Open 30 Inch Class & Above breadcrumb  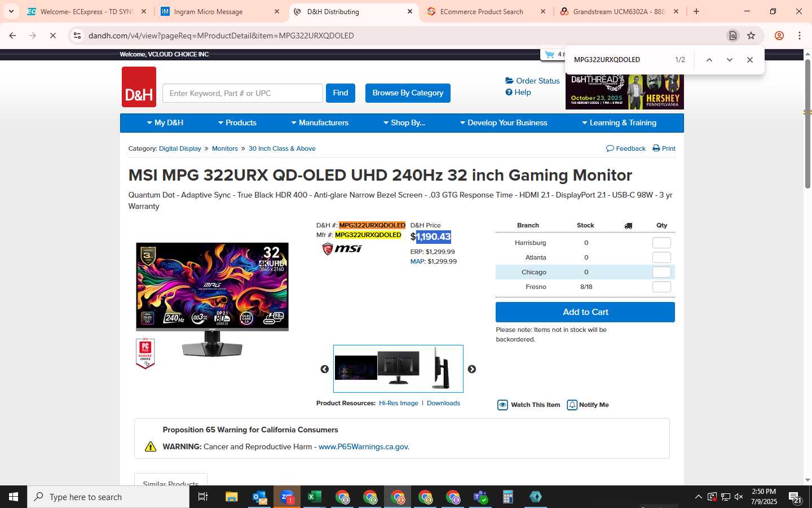coord(282,148)
